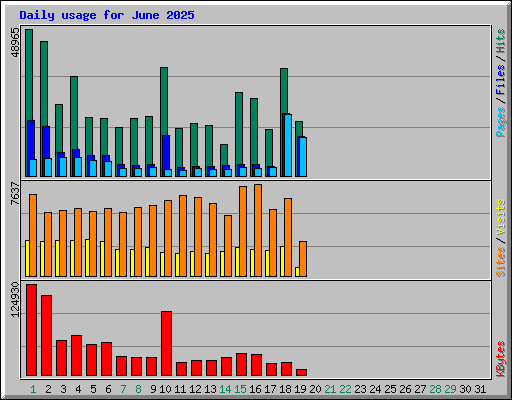Click the dark blue files bar for day 2
This screenshot has height=400, width=512.
46,143
